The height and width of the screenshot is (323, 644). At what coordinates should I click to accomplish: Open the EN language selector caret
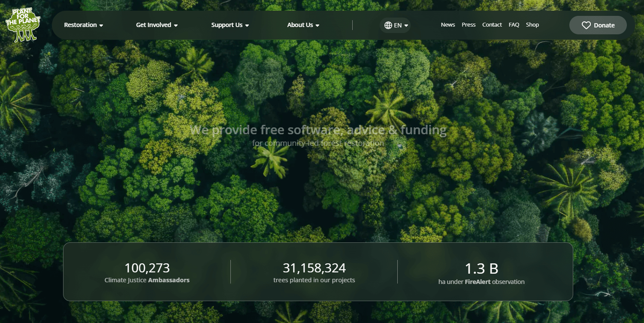click(x=406, y=26)
